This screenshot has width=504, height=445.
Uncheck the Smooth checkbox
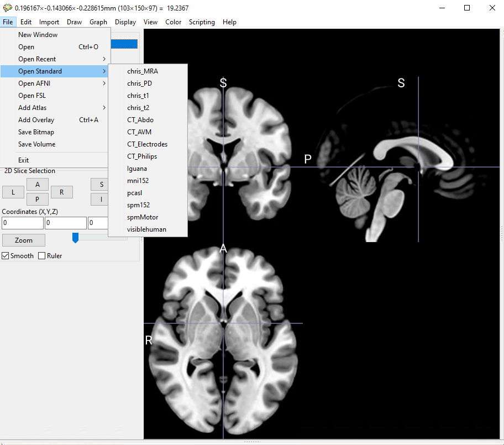[x=6, y=256]
